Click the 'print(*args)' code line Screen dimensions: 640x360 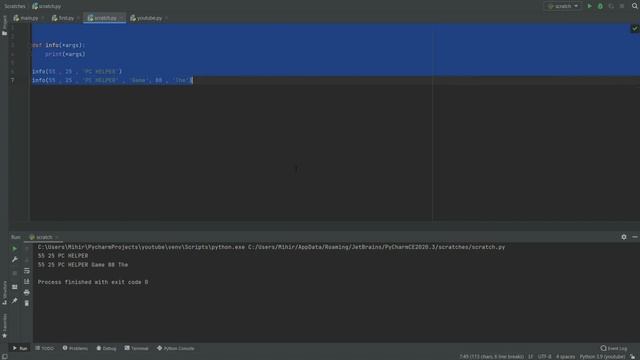(65, 54)
